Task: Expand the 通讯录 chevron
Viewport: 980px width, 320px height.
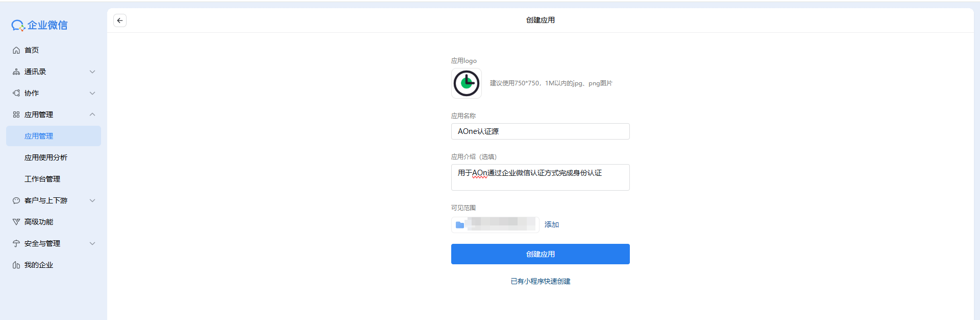Action: [x=92, y=72]
